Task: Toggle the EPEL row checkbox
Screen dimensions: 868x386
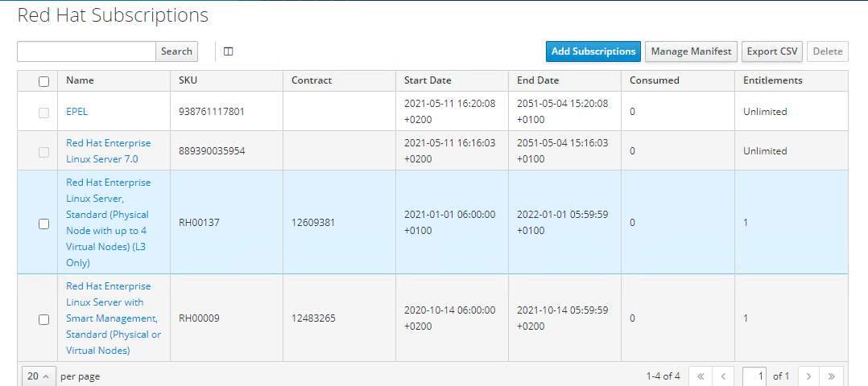Action: [x=43, y=113]
